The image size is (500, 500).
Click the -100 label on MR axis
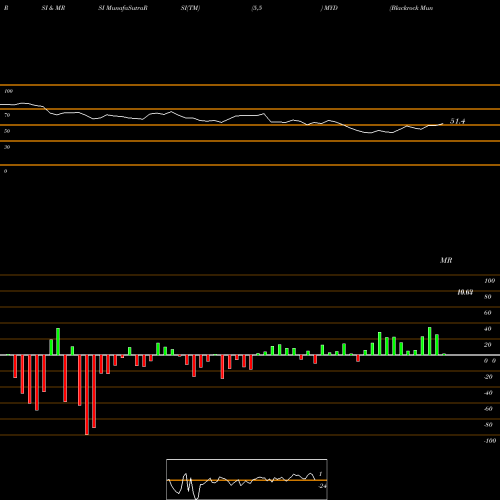[489, 441]
